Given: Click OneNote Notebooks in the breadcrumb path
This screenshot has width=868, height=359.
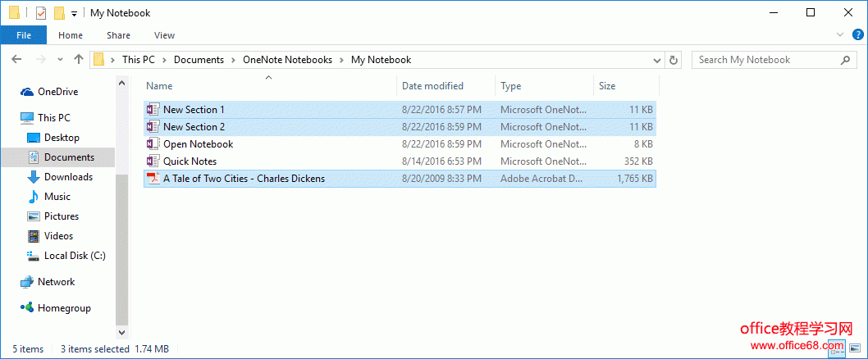Looking at the screenshot, I should tap(287, 60).
